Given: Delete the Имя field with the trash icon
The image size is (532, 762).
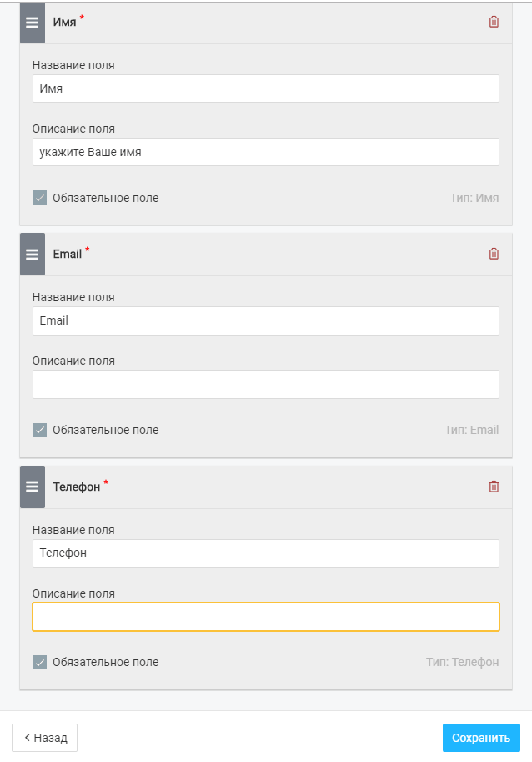Looking at the screenshot, I should (494, 22).
